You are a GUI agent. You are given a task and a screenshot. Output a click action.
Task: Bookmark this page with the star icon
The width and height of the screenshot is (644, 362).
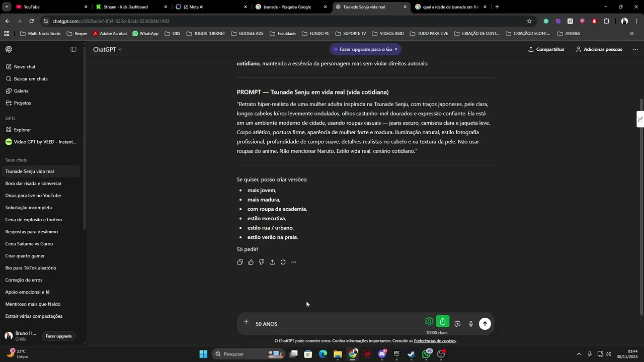tap(529, 21)
